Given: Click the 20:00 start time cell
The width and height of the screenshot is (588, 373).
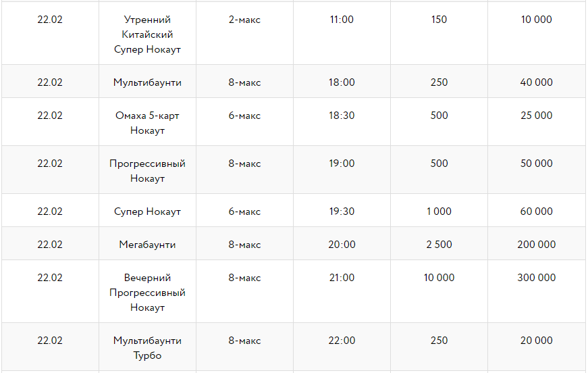Looking at the screenshot, I should pos(342,245).
